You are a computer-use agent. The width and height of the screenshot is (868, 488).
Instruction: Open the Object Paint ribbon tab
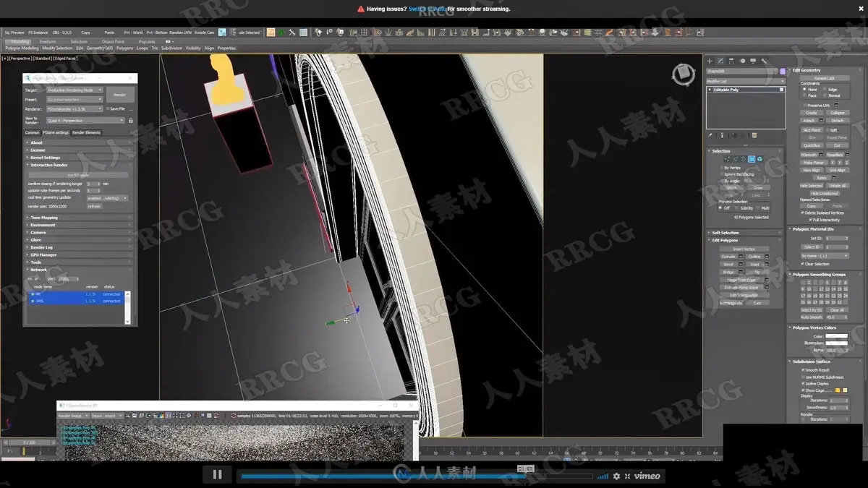[113, 42]
